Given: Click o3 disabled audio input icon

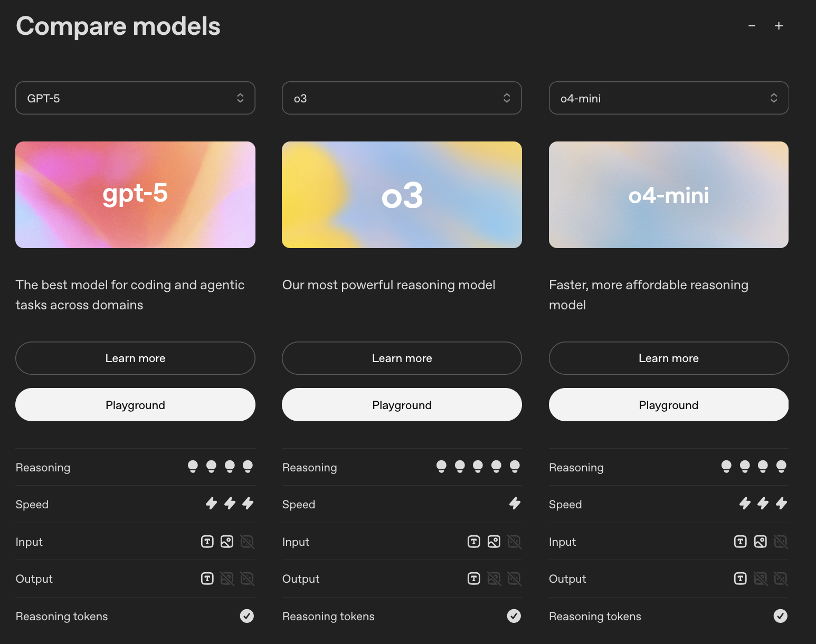Looking at the screenshot, I should pos(514,542).
